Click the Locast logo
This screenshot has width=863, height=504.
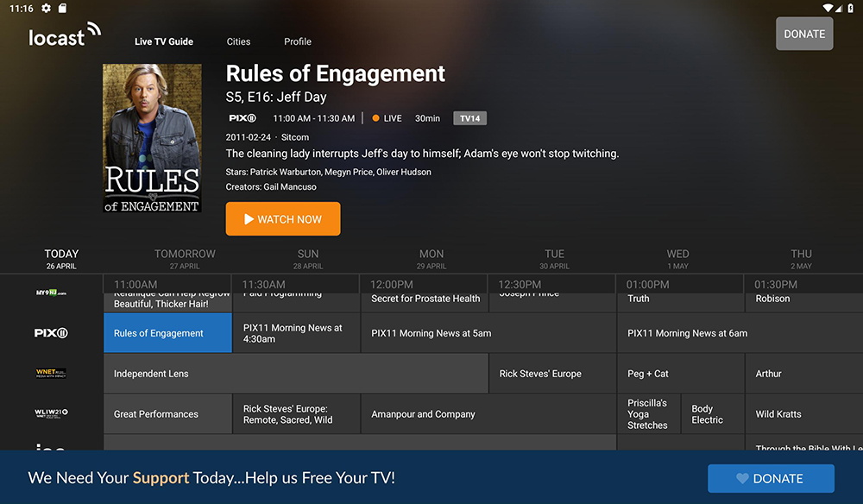click(65, 35)
